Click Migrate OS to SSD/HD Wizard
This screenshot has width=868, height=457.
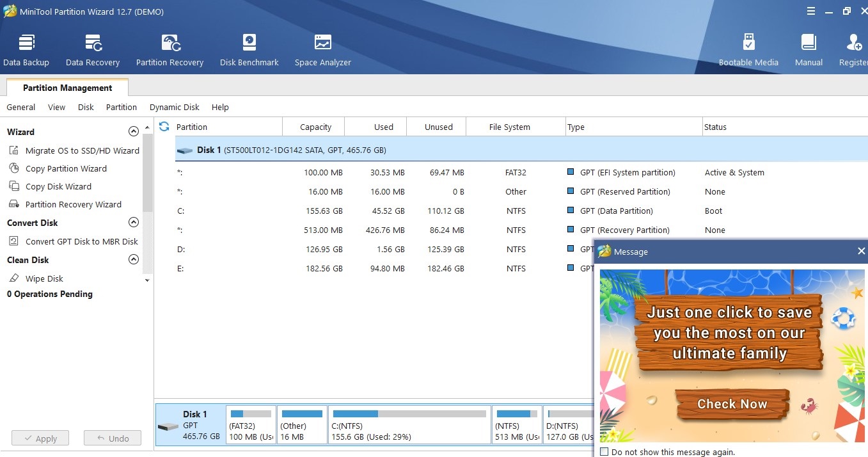pos(82,151)
